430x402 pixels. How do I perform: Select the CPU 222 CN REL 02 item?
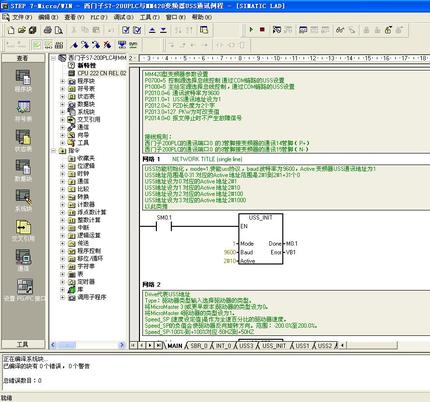pos(102,73)
